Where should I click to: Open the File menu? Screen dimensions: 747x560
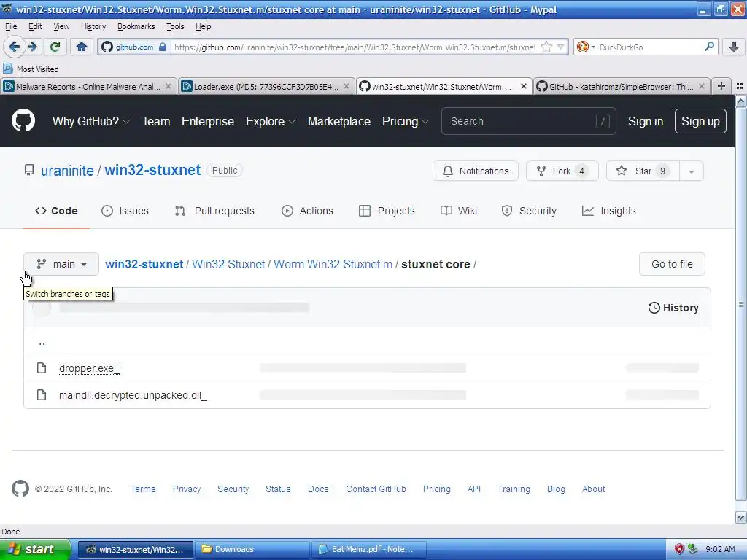point(11,26)
